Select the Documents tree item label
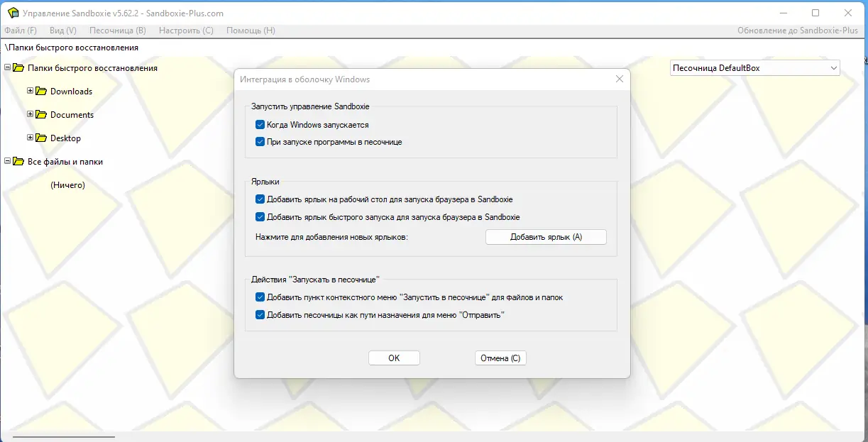Viewport: 868px width, 442px height. [72, 115]
